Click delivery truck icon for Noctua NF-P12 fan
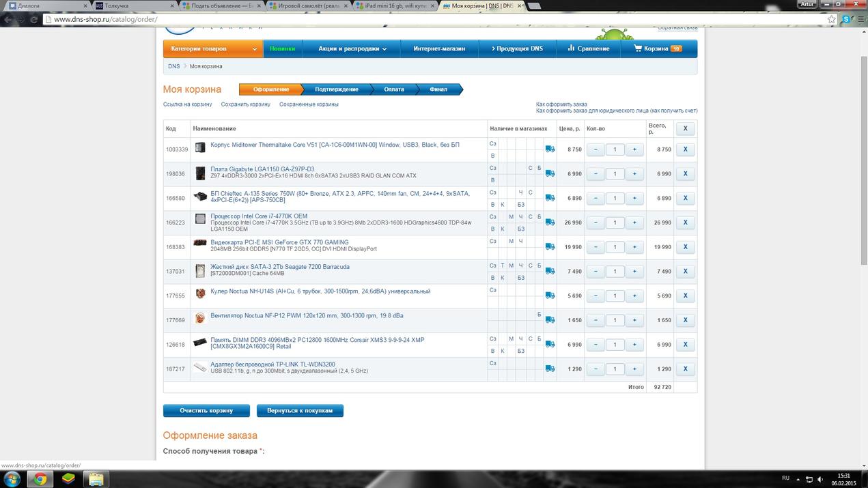 550,320
